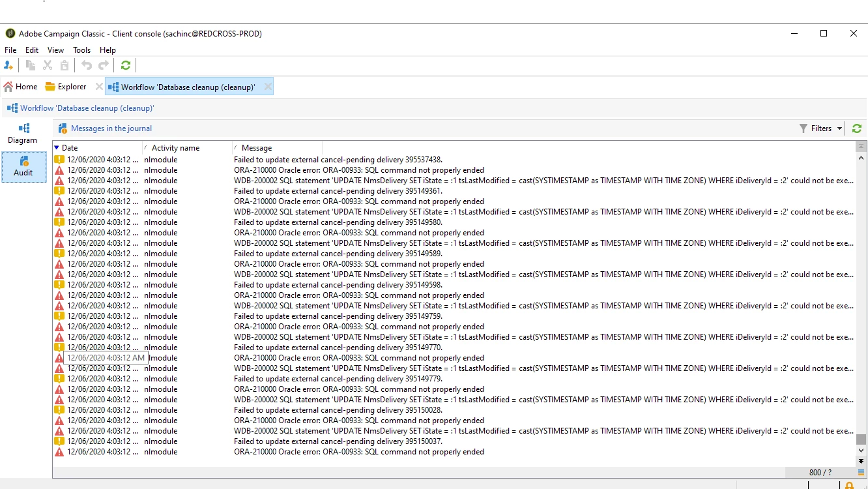Close the Explorer tab
This screenshot has width=868, height=489.
99,87
